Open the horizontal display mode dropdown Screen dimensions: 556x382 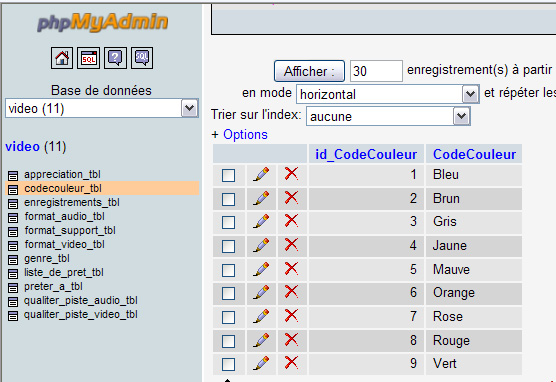coord(388,94)
